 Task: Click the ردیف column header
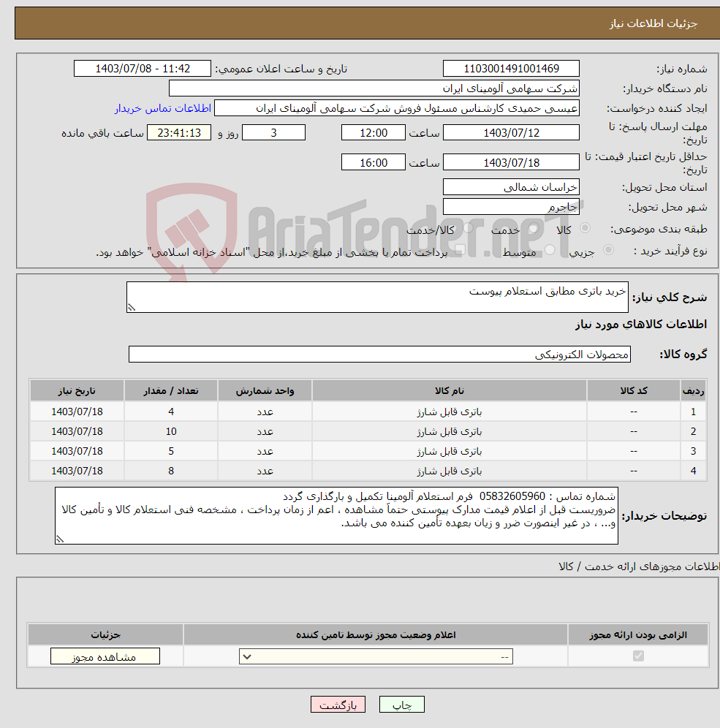693,390
